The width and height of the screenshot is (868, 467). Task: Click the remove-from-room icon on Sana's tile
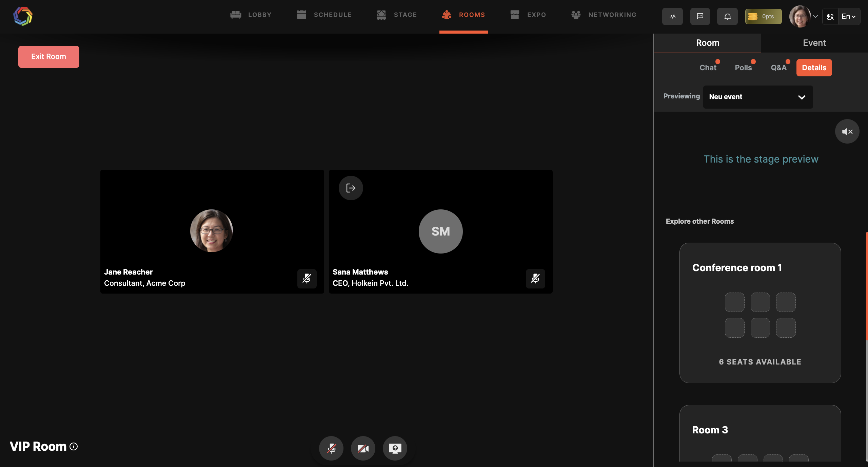coord(351,188)
